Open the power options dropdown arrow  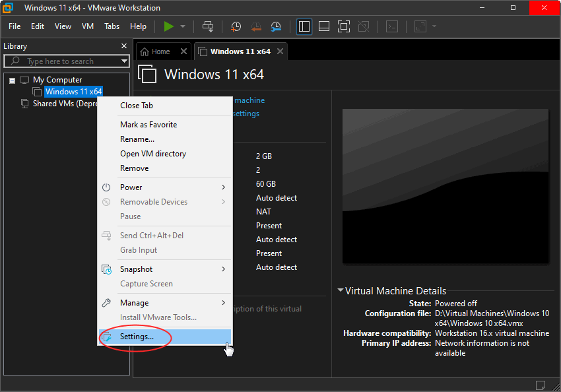point(183,26)
